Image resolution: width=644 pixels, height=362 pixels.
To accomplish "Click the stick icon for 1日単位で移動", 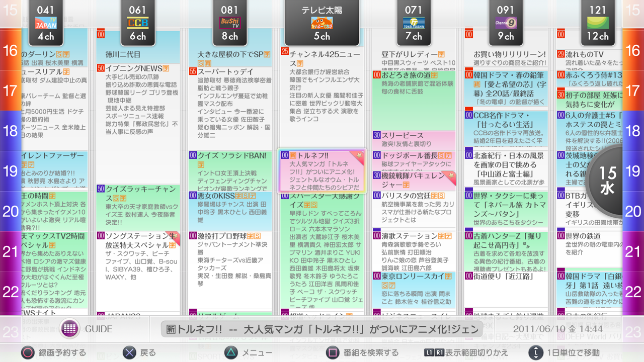I will pyautogui.click(x=536, y=353).
